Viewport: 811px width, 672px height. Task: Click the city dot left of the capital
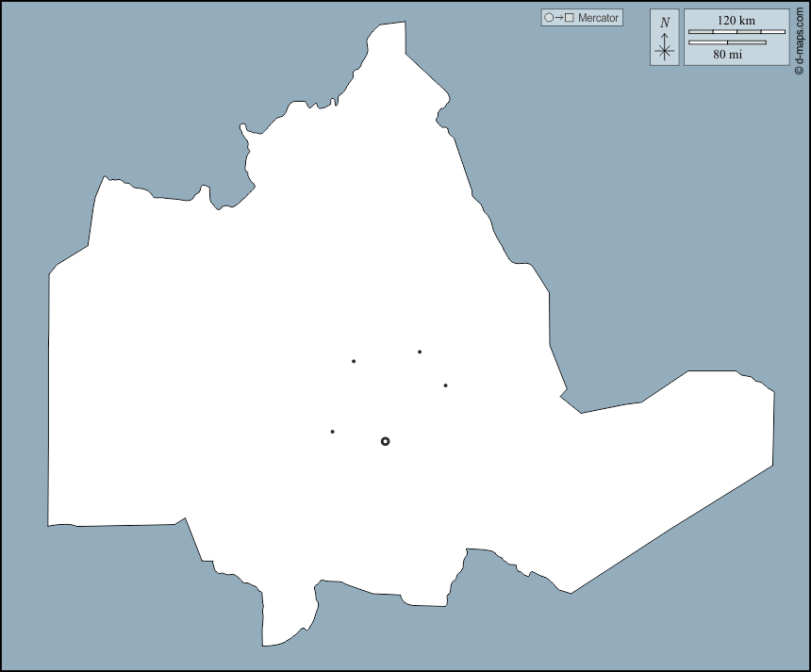tap(333, 432)
